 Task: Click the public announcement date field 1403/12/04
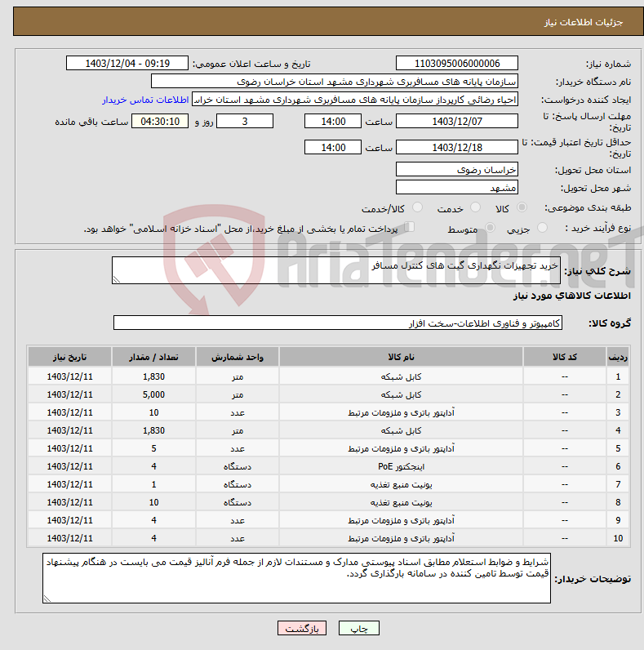[127, 64]
